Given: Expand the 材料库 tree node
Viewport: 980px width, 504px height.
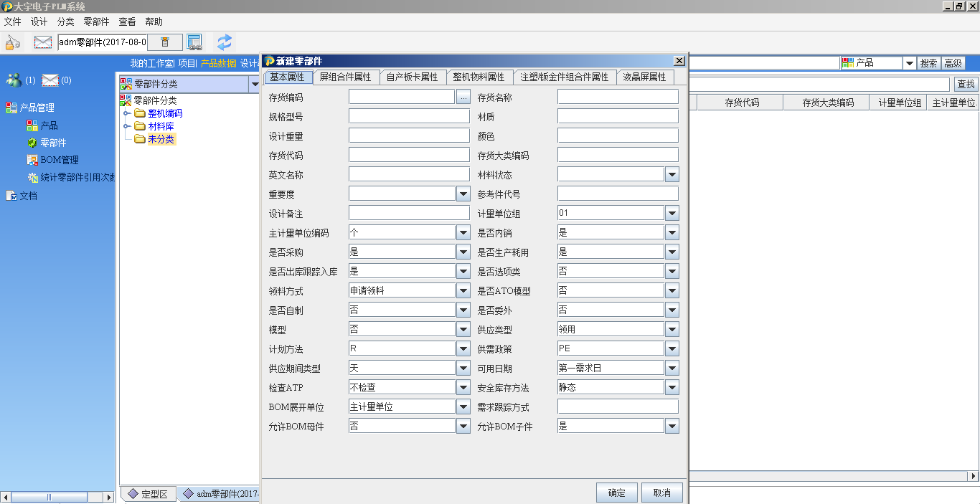Looking at the screenshot, I should click(126, 126).
